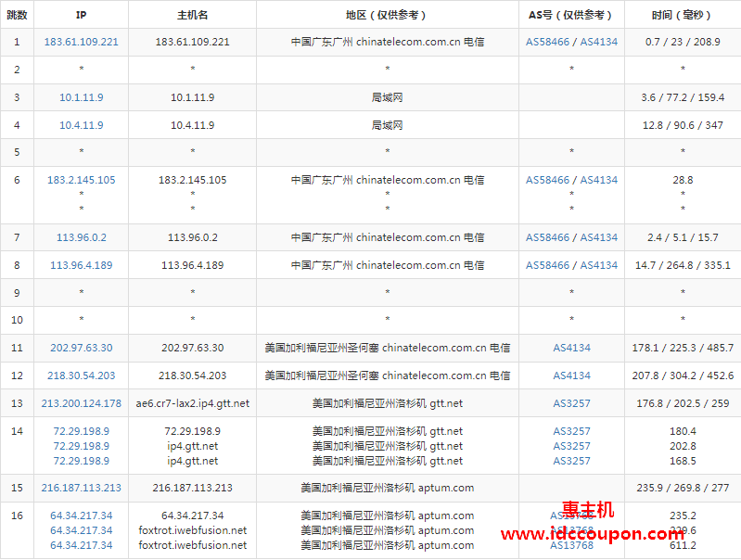Click the 216.187.113.213 IP link in hop 15
Image resolution: width=741 pixels, height=560 pixels.
pos(82,488)
